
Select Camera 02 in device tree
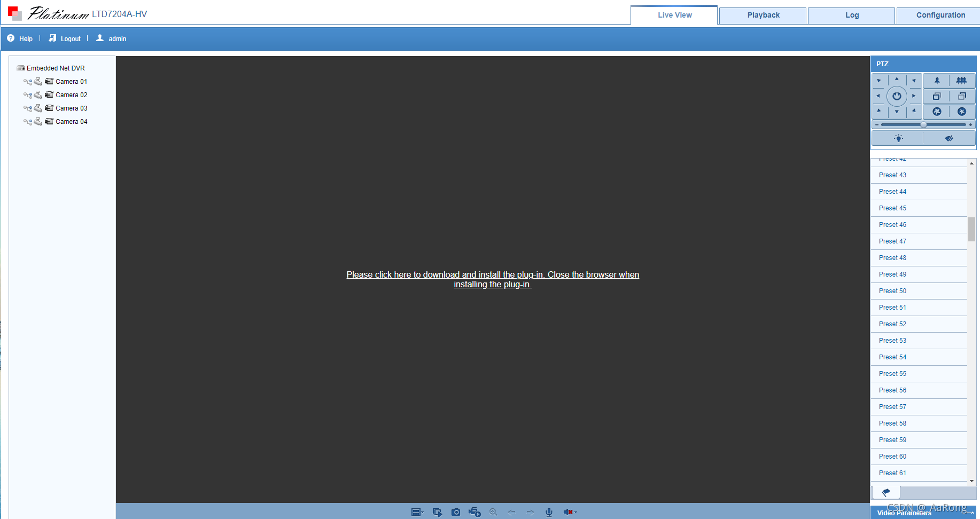(x=72, y=95)
